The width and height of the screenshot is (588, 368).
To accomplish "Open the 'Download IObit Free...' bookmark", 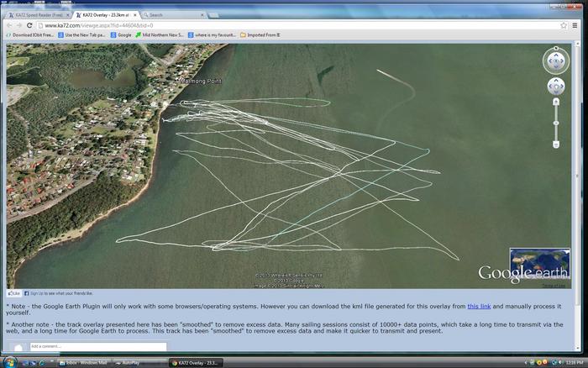I will tap(28, 34).
